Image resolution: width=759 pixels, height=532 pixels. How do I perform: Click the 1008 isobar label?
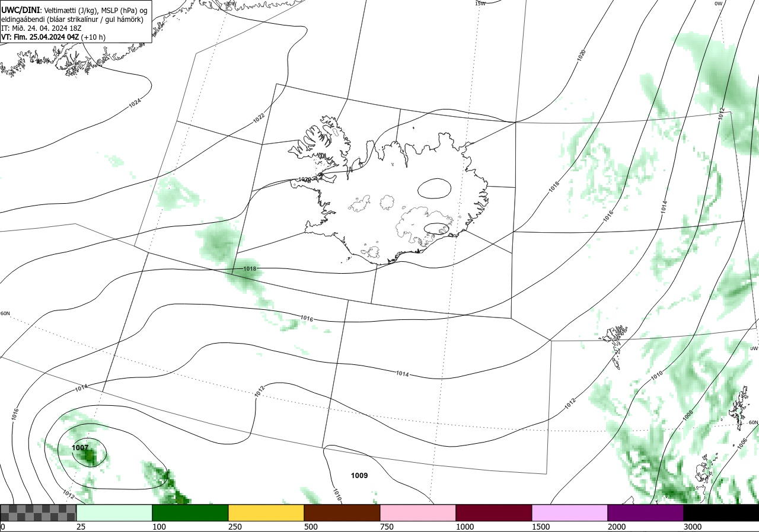688,415
